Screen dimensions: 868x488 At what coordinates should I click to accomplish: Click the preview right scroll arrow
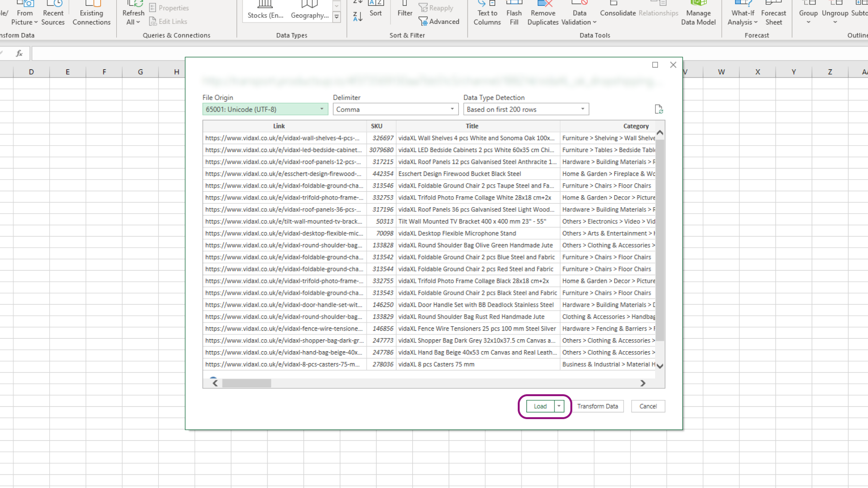643,383
